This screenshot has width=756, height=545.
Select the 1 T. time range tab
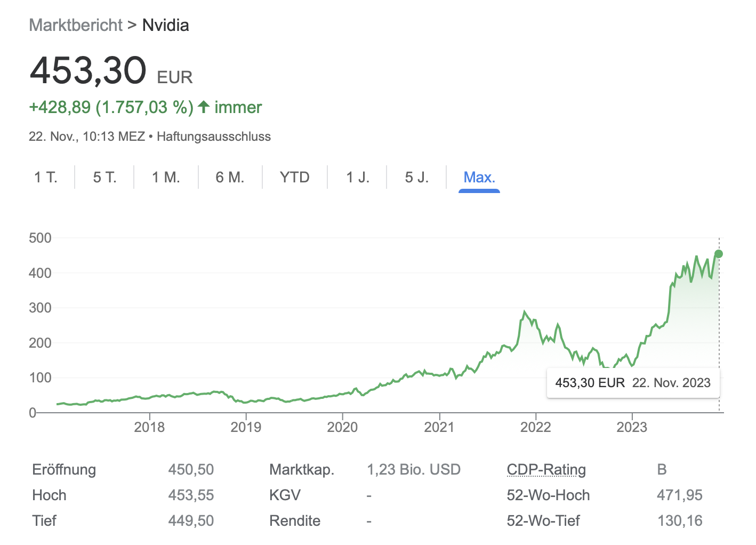click(x=46, y=177)
